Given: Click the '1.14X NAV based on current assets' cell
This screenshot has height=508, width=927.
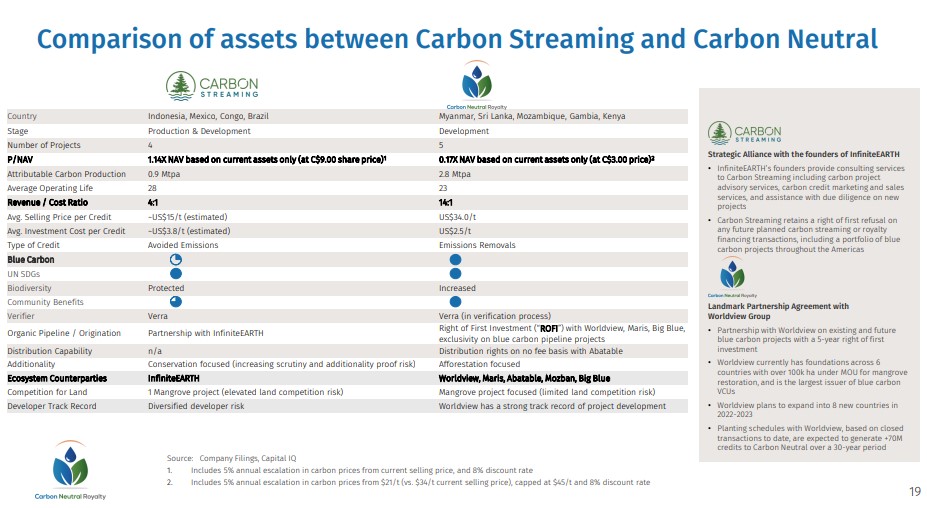Looking at the screenshot, I should 267,160.
